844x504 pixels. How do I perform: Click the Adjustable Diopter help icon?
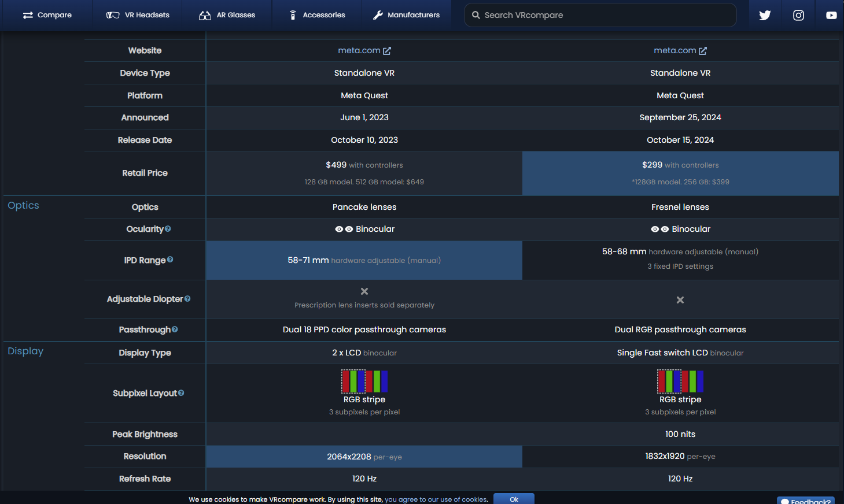(x=187, y=299)
